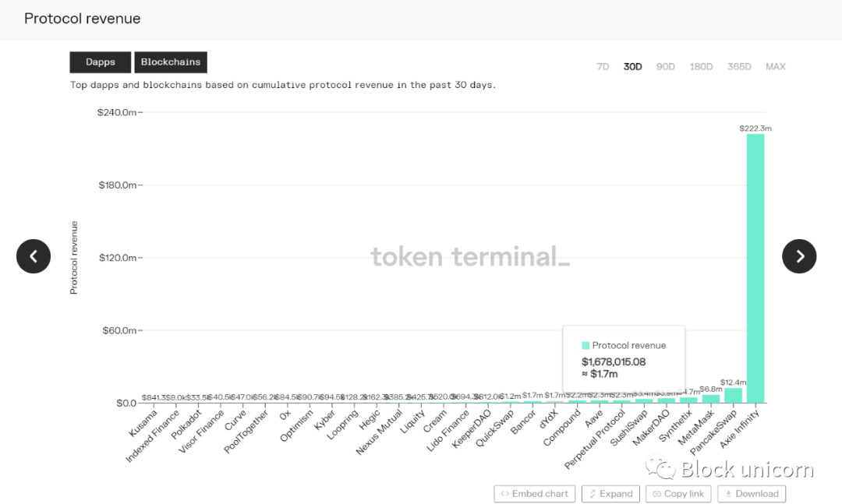This screenshot has width=842, height=504.
Task: Click the link icon on Copy link
Action: pyautogui.click(x=657, y=494)
